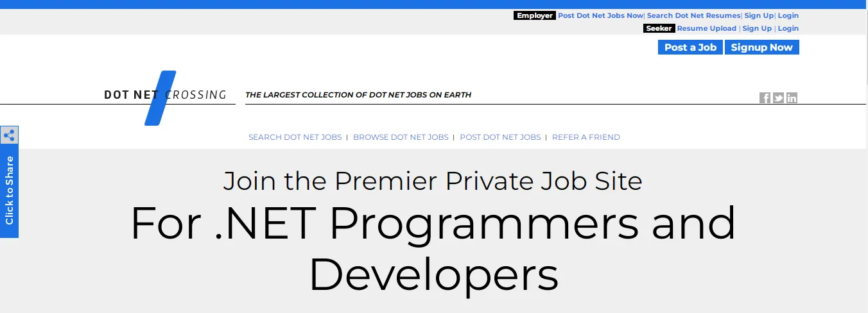This screenshot has width=868, height=313.
Task: Click the Signup Now button
Action: (x=762, y=47)
